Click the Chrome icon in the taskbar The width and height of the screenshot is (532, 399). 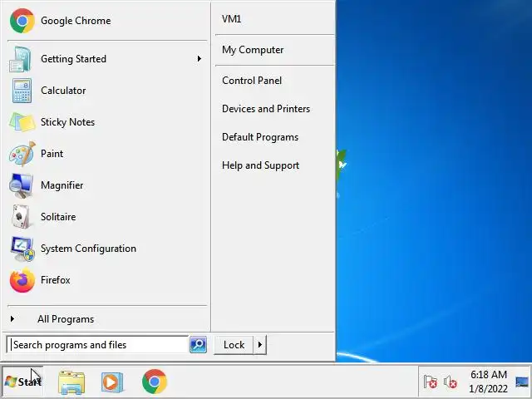point(155,382)
